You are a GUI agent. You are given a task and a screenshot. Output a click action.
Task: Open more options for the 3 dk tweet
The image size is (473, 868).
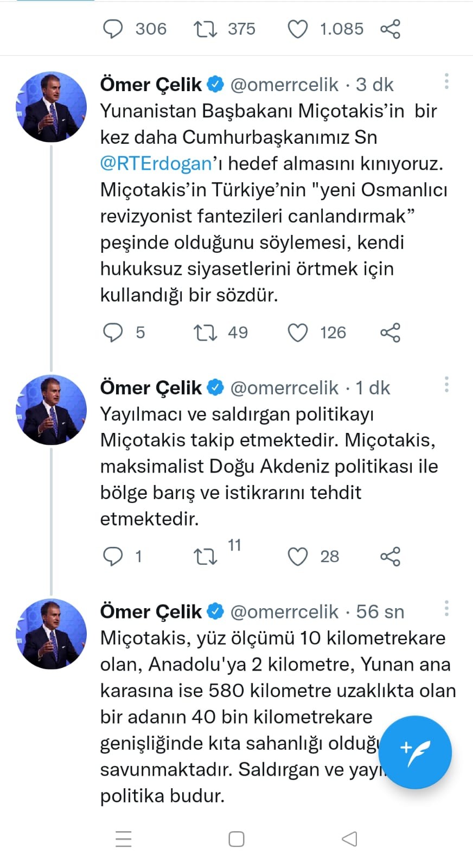click(x=446, y=81)
